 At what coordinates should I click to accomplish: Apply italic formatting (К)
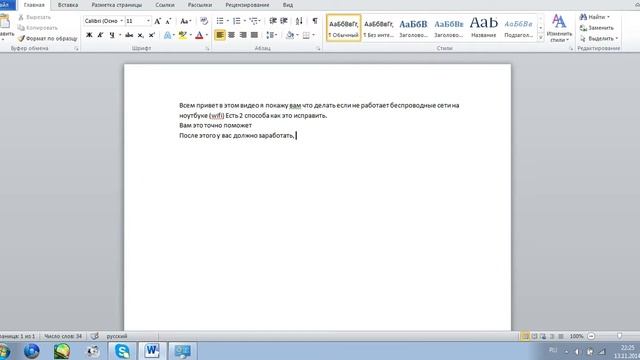coord(100,36)
